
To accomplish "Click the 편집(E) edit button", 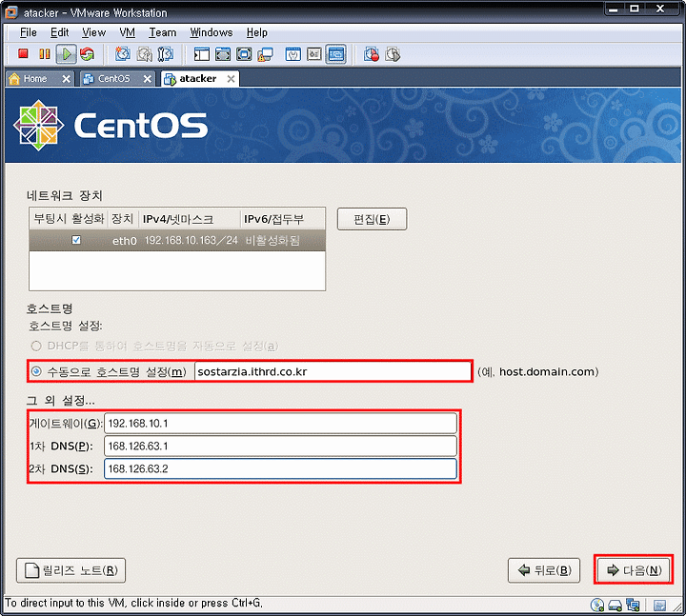I will pos(372,219).
